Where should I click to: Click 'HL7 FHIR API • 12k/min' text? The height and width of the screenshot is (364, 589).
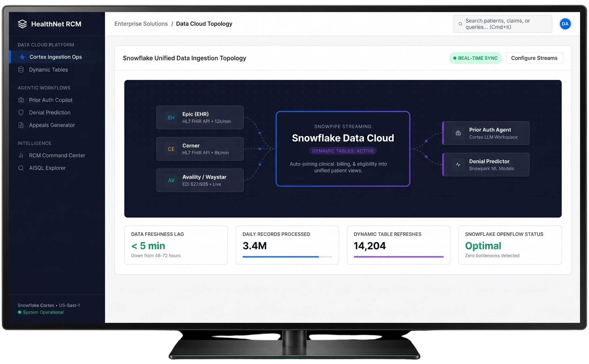pos(206,121)
